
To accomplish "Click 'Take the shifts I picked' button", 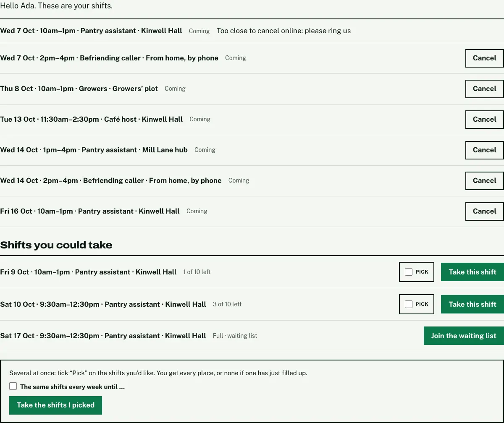I will pyautogui.click(x=55, y=405).
